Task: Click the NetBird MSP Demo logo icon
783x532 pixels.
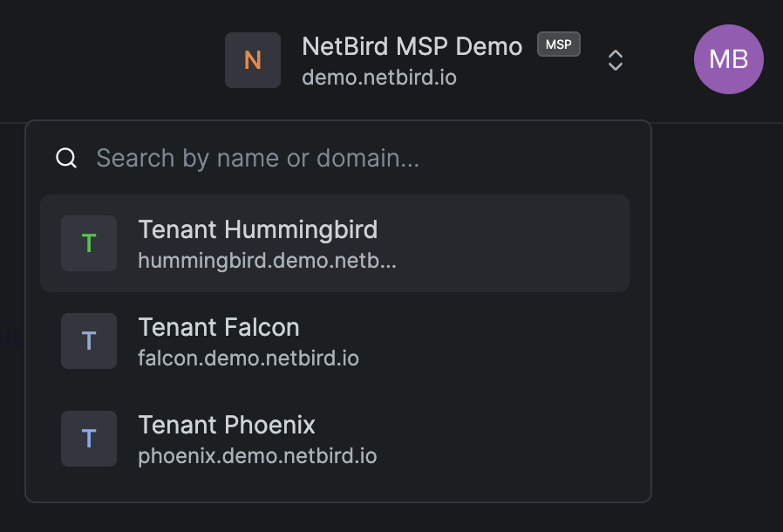Action: pyautogui.click(x=252, y=59)
